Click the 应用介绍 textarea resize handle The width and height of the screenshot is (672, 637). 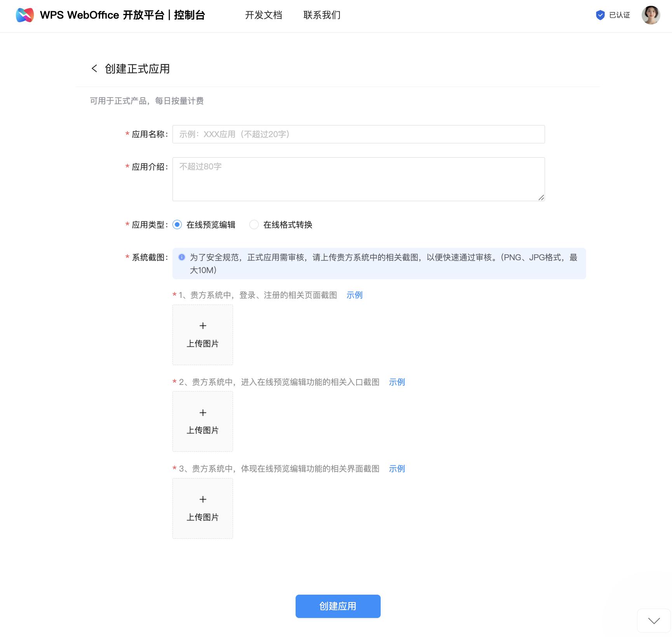(x=541, y=198)
